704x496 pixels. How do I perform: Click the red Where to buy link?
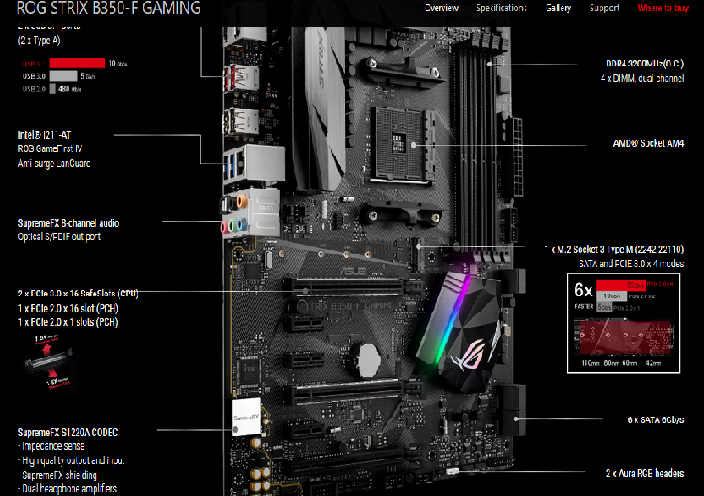(x=663, y=8)
